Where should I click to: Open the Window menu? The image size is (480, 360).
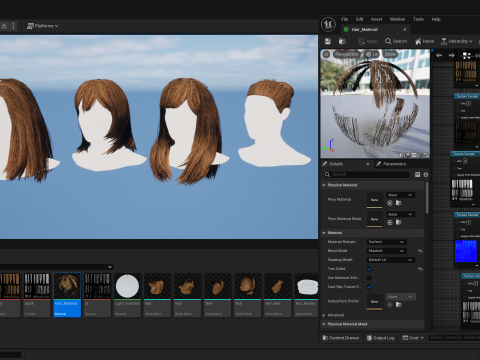pos(397,19)
